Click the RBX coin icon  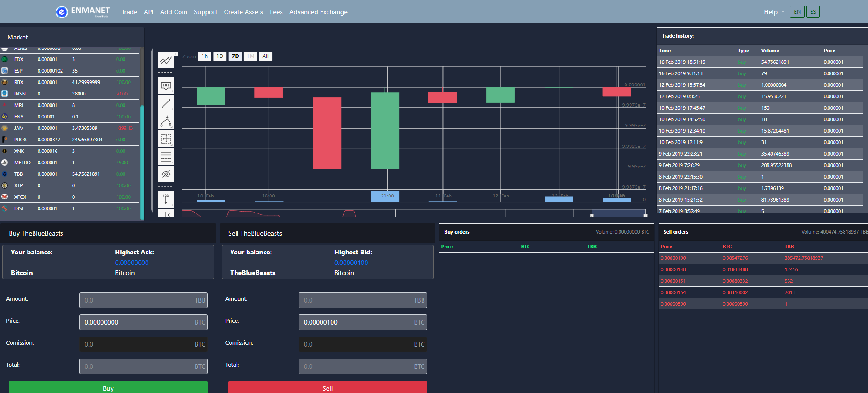(5, 82)
